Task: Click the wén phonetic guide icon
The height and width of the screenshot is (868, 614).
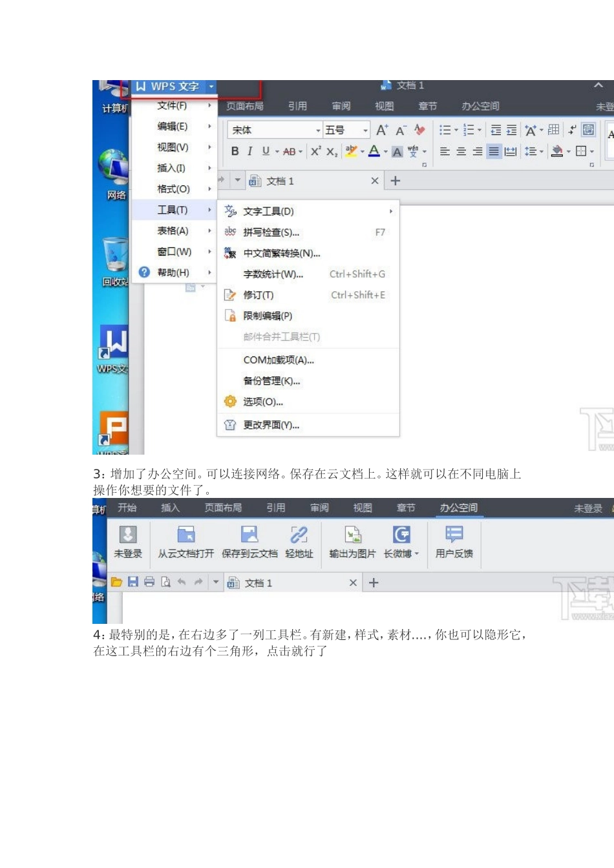Action: [413, 152]
